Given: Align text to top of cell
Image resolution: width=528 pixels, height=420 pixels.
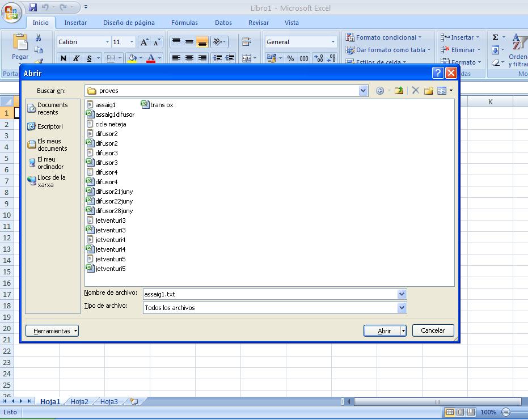Looking at the screenshot, I should tap(176, 42).
